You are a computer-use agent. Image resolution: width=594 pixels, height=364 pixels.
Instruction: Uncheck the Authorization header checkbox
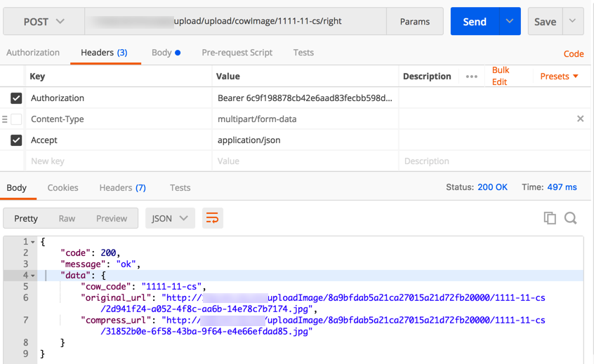[x=16, y=98]
